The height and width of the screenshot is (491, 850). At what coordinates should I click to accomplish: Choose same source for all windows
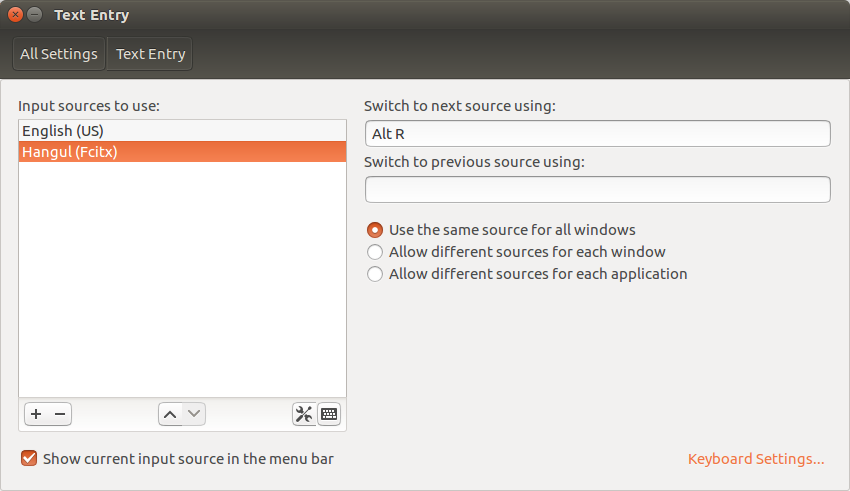point(375,230)
